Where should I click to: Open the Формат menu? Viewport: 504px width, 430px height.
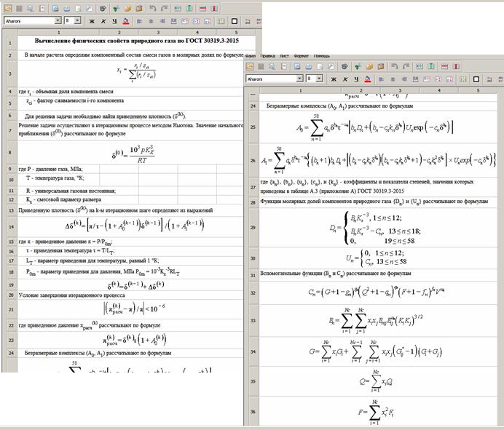pos(301,55)
